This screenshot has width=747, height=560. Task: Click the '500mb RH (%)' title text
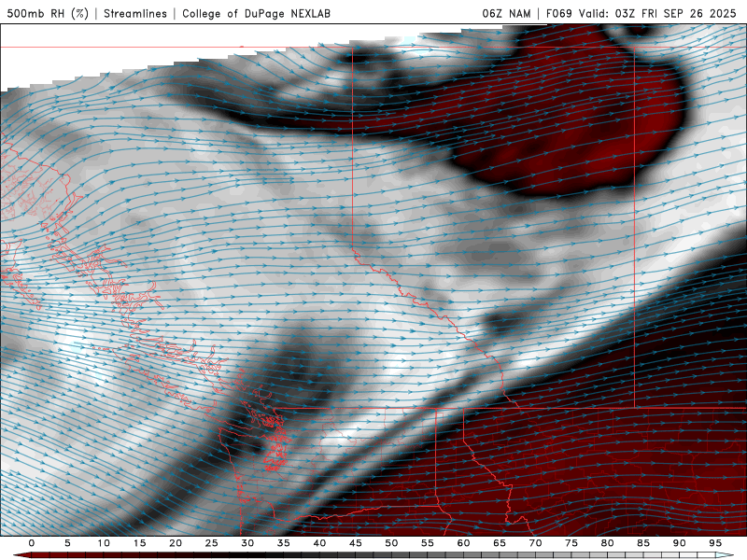[x=48, y=13]
